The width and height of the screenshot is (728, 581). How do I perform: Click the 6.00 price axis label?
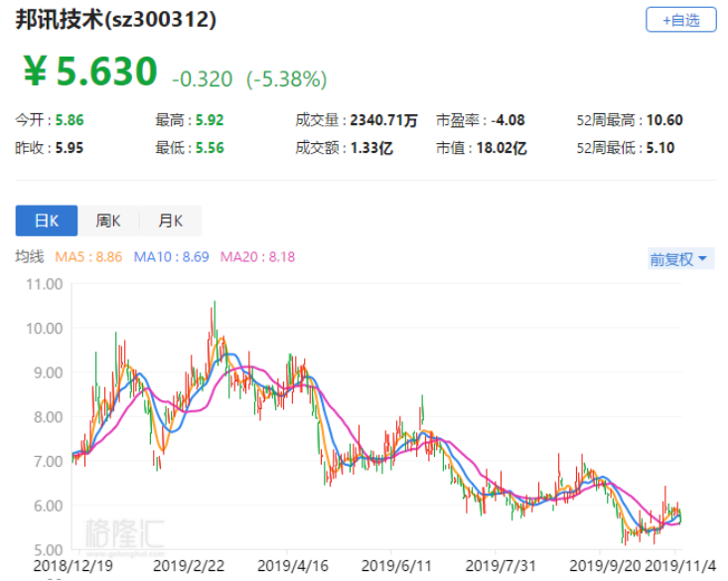[x=48, y=506]
